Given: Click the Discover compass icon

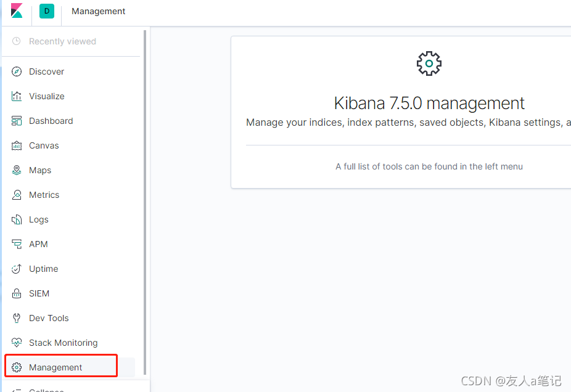Looking at the screenshot, I should (17, 71).
